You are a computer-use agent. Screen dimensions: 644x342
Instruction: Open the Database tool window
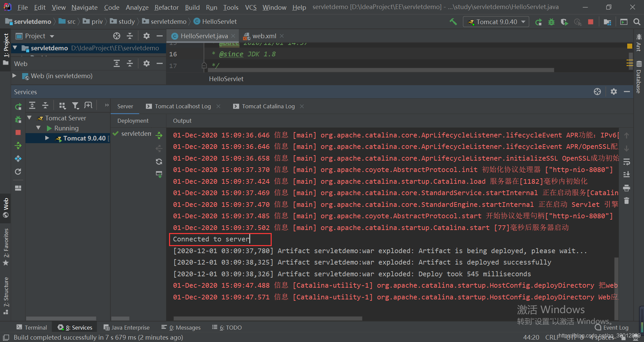(639, 77)
